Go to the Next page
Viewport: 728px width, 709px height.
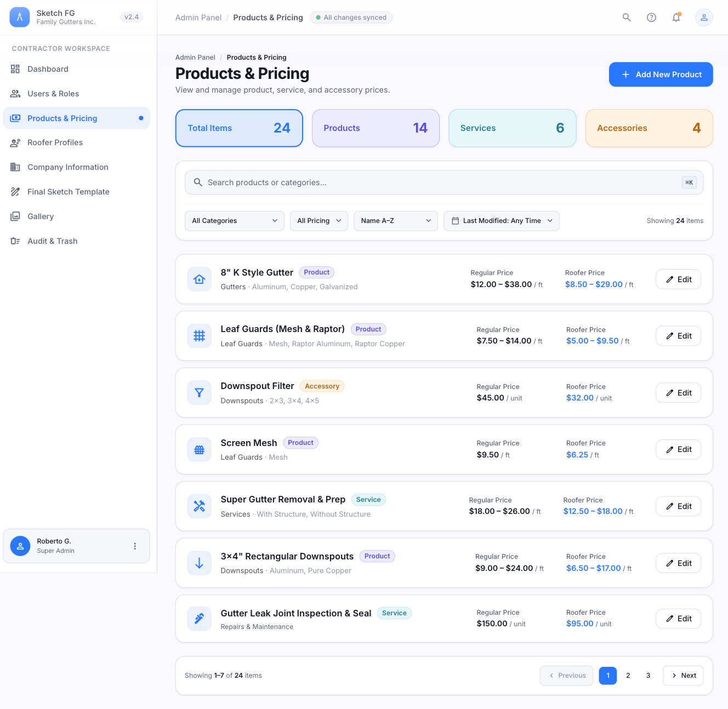[683, 676]
